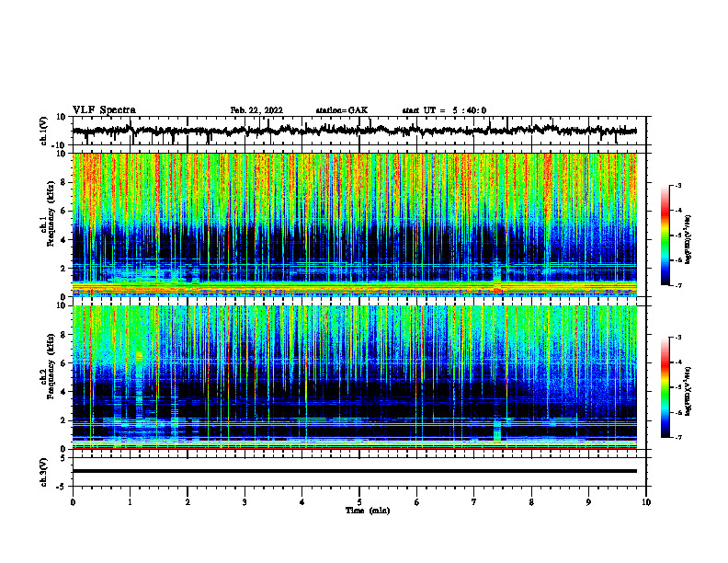Click the ch.1 spectrogram color scale bar
The image size is (728, 563).
tap(665, 236)
